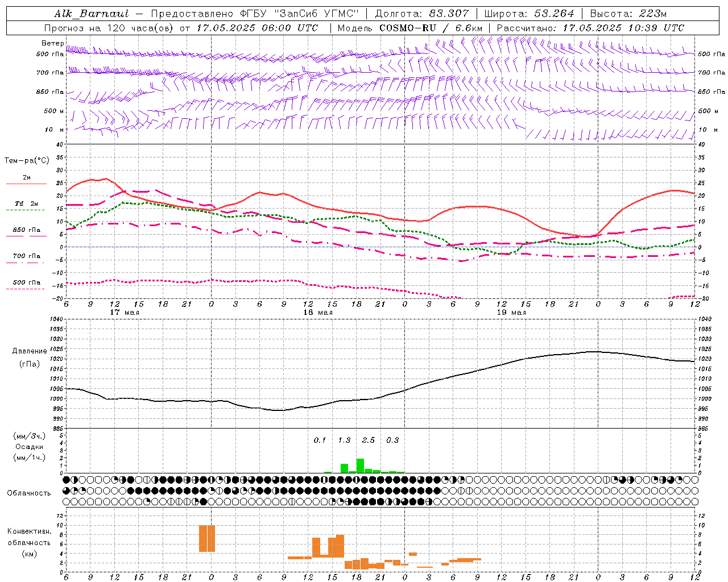Click the forecast start 17.05.2025 06:00 UTC
This screenshot has width=728, height=582.
[257, 28]
